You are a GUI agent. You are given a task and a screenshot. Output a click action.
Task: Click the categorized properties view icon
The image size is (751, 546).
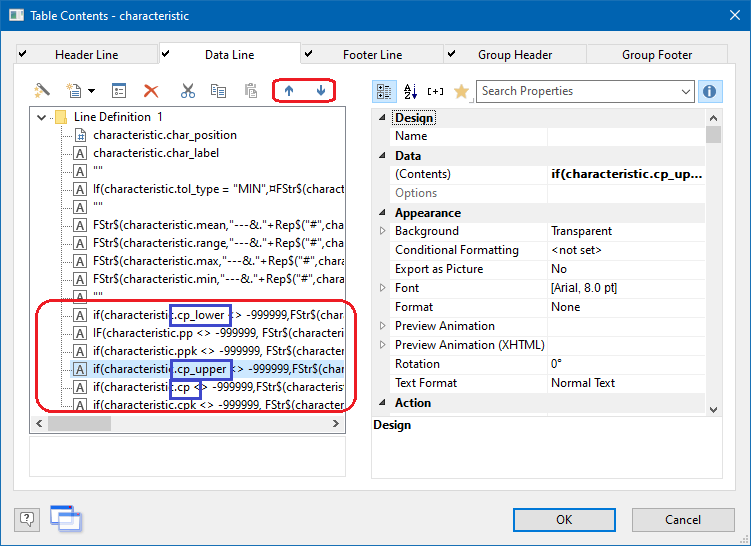coord(384,91)
